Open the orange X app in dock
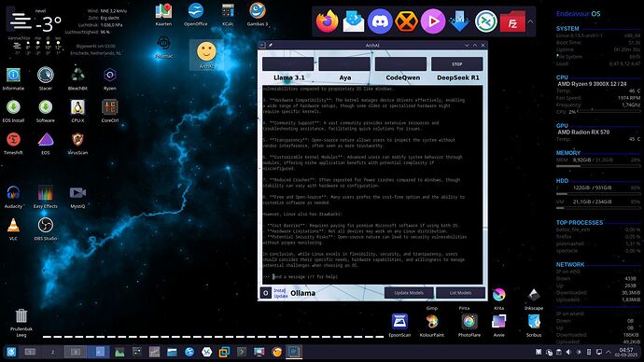This screenshot has width=644, height=362. (x=406, y=21)
